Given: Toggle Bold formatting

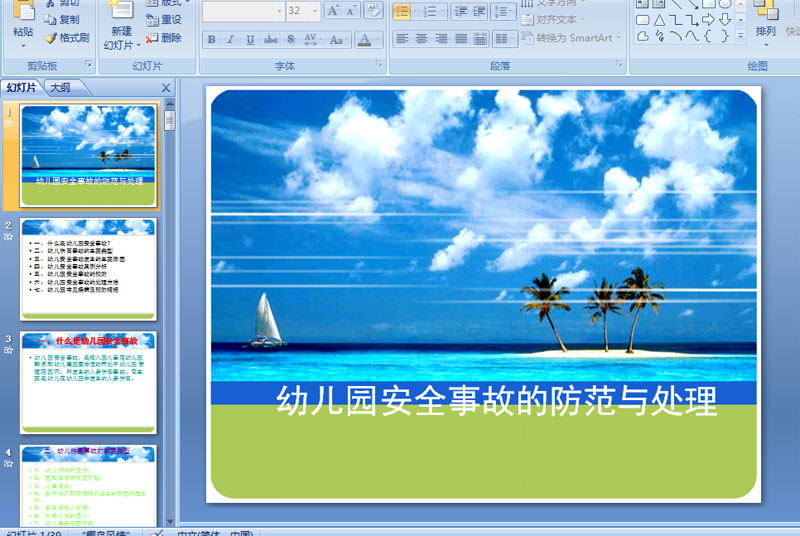Looking at the screenshot, I should [x=211, y=40].
